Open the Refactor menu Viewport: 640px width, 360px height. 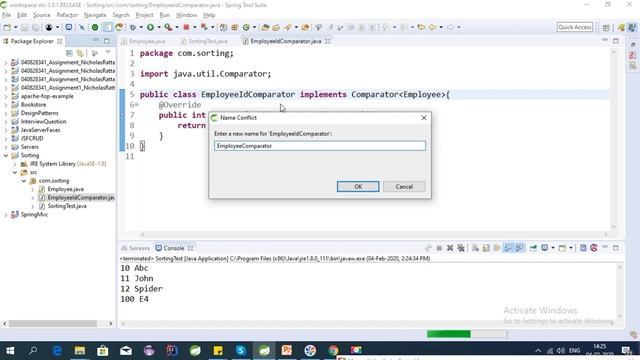tap(67, 15)
